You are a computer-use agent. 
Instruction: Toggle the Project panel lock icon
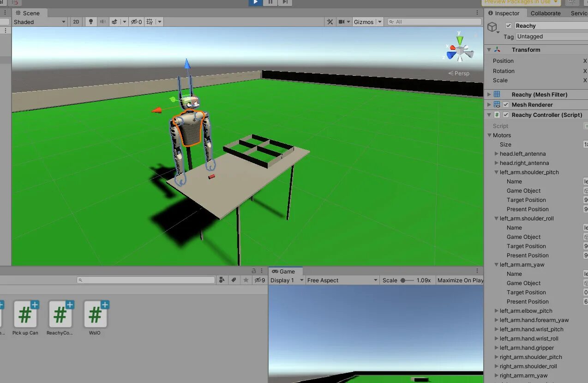253,271
